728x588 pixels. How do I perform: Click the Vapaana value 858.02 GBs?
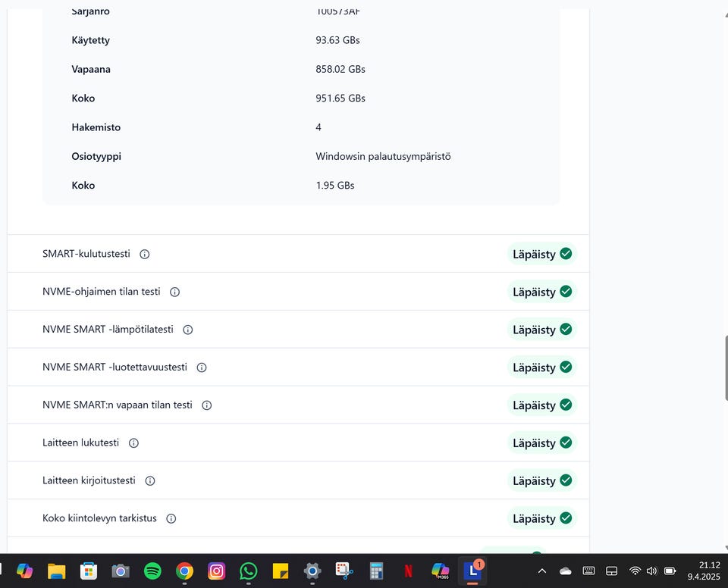(x=340, y=69)
